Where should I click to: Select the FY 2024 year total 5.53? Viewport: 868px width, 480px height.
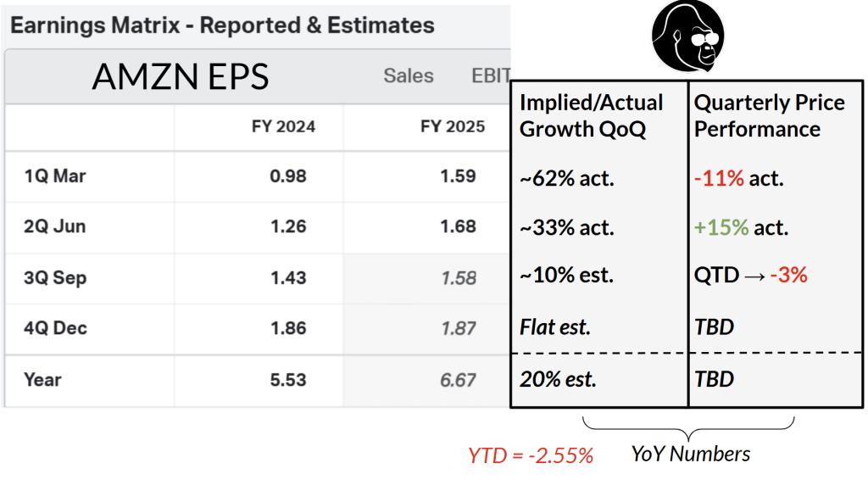coord(289,379)
